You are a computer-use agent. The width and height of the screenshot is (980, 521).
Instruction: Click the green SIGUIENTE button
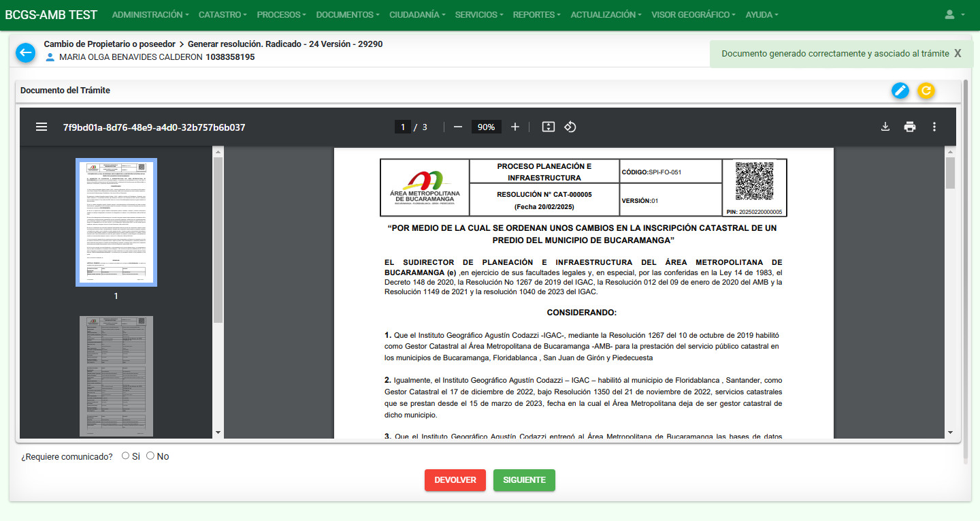(524, 480)
